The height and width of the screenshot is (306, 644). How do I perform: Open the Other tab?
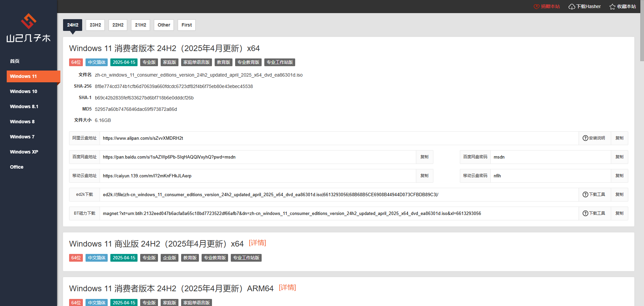pos(164,25)
